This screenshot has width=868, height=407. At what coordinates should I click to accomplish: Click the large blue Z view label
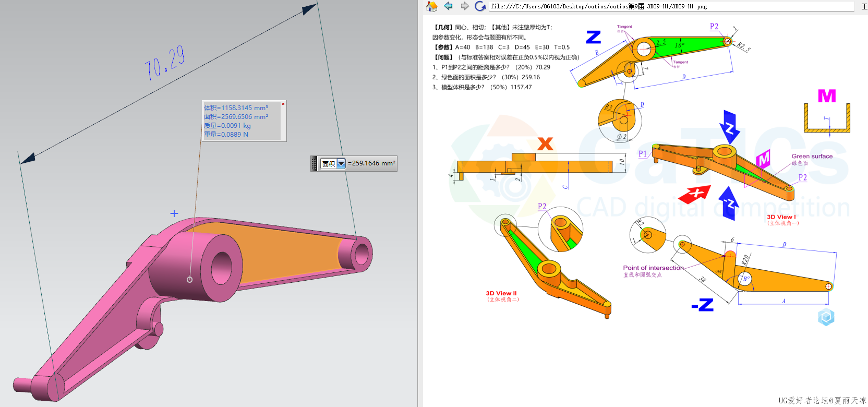coord(594,37)
